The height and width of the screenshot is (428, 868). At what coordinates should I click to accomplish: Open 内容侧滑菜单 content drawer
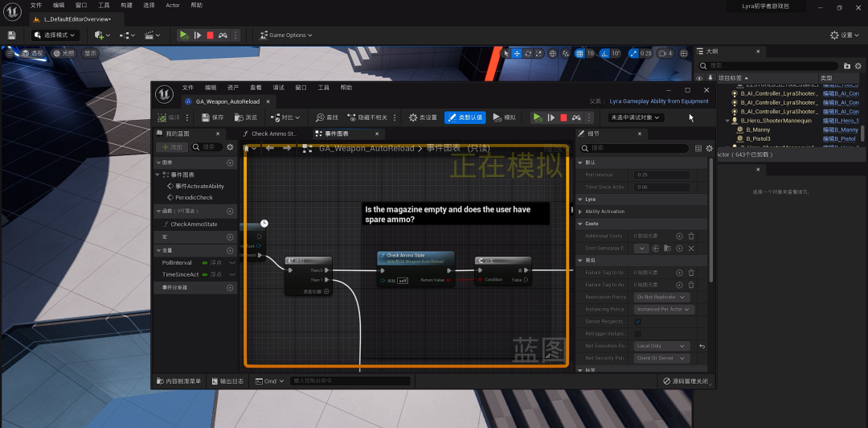[178, 381]
